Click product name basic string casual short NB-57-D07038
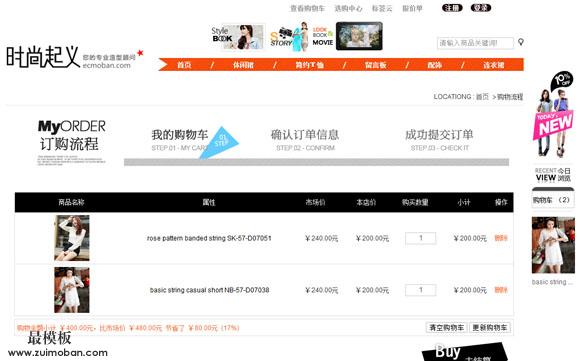 [209, 290]
